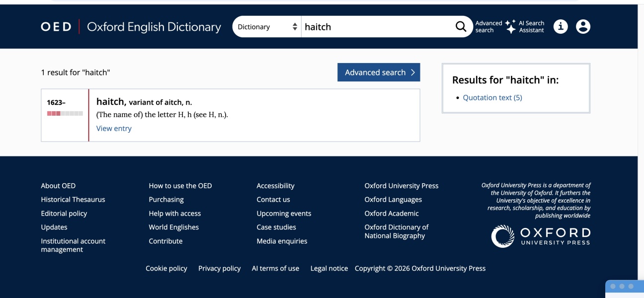Open Contribute footer link
644x298 pixels.
(x=166, y=241)
